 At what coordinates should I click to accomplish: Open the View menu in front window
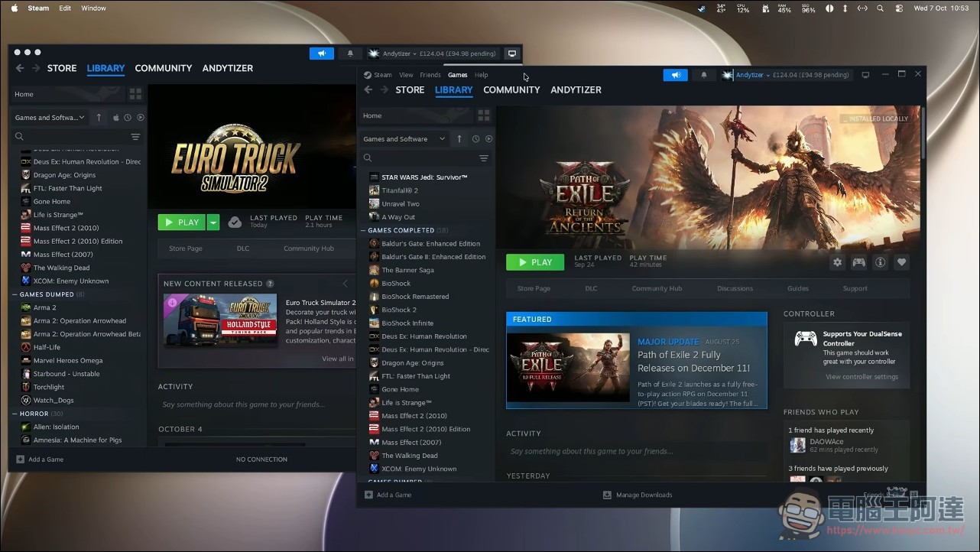(406, 75)
